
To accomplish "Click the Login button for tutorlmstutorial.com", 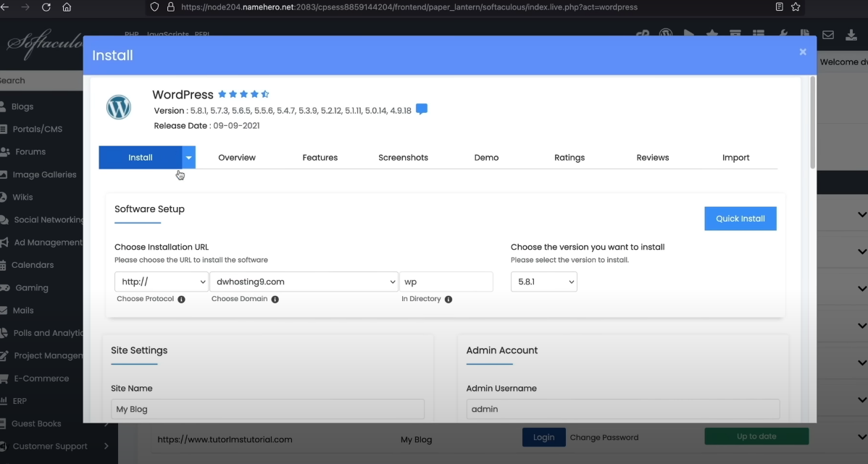I will [543, 437].
